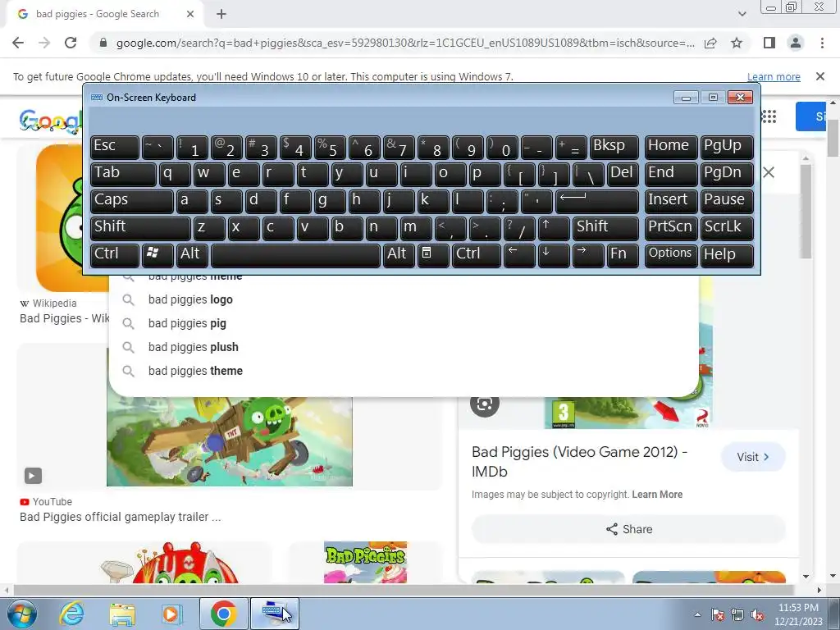Click the Bad Piggies logo thumbnail

click(x=365, y=562)
